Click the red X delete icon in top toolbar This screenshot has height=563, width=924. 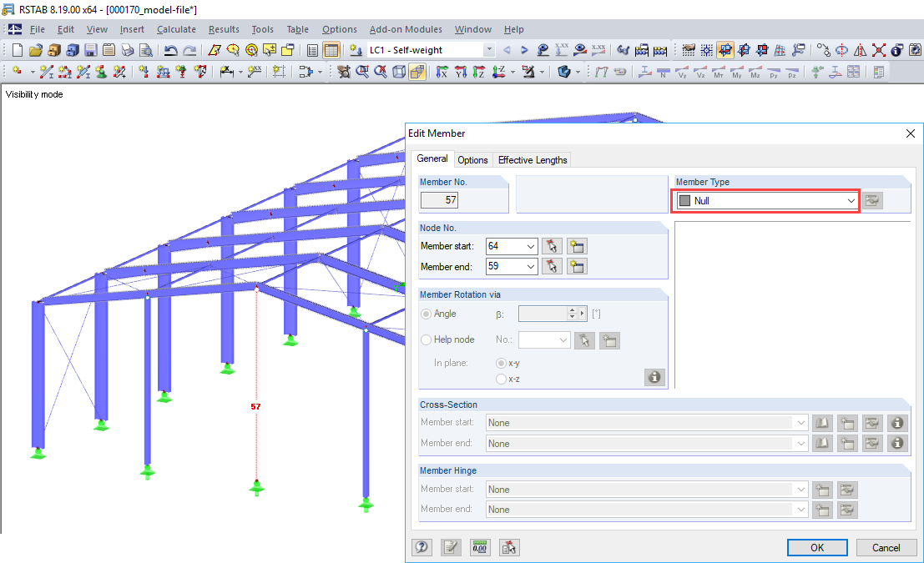(x=879, y=50)
